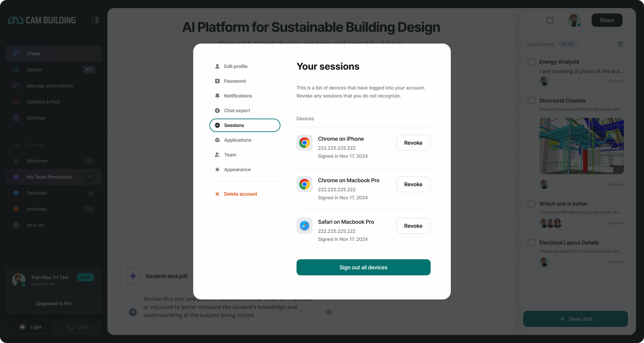Viewport: 644px width, 343px height.
Task: Open the Archived chat list
Action: 37,209
